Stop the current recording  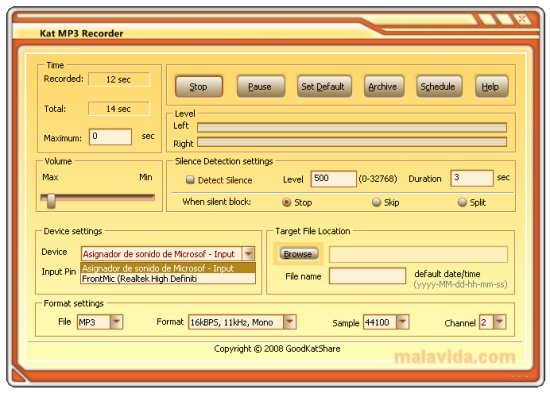click(x=199, y=86)
